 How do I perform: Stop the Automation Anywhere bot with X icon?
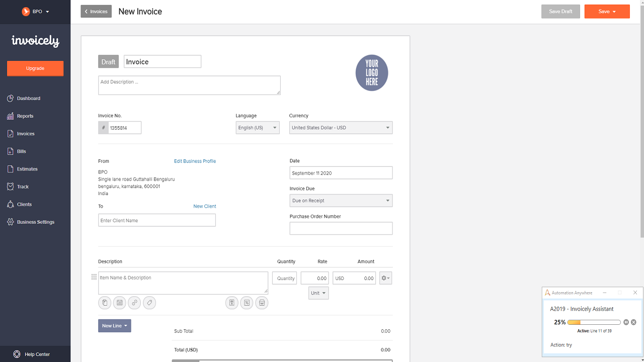point(633,322)
